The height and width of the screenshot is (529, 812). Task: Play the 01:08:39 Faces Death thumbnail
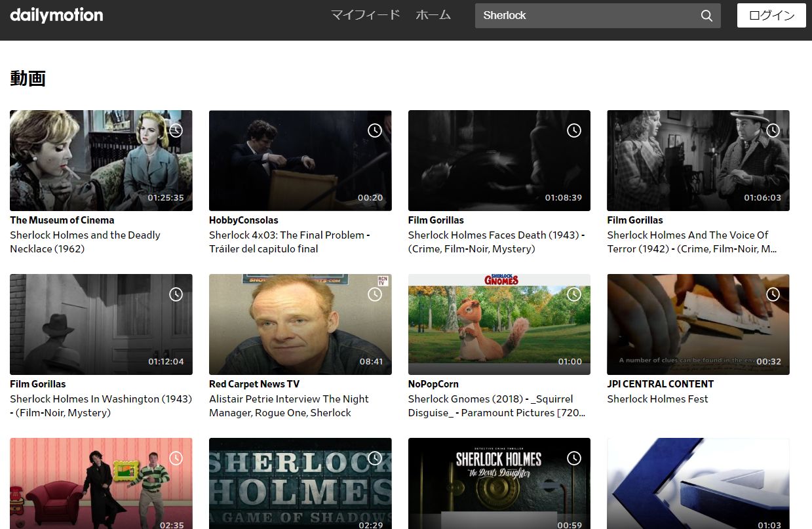tap(499, 161)
